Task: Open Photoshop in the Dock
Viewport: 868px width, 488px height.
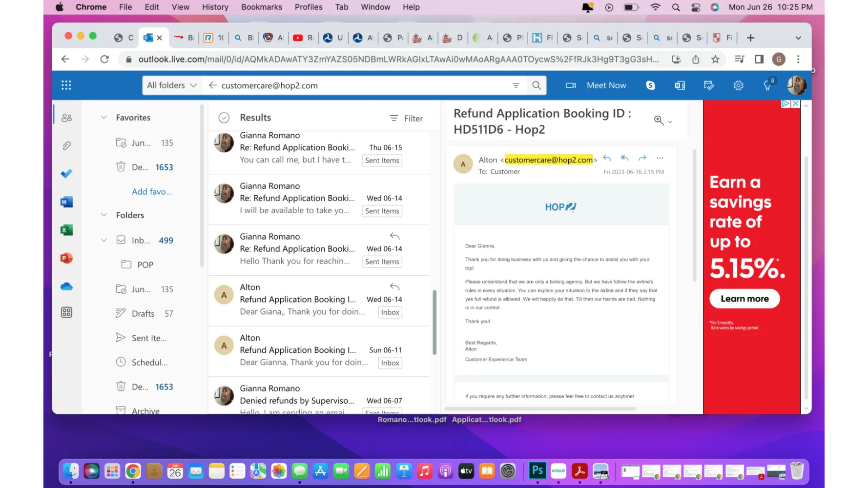Action: point(537,470)
